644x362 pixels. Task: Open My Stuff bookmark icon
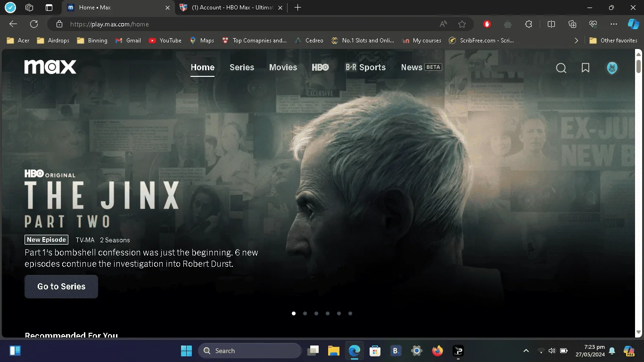[x=586, y=68]
